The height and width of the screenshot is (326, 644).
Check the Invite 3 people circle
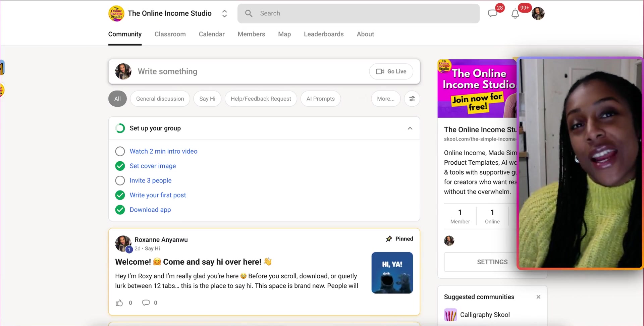coord(120,180)
